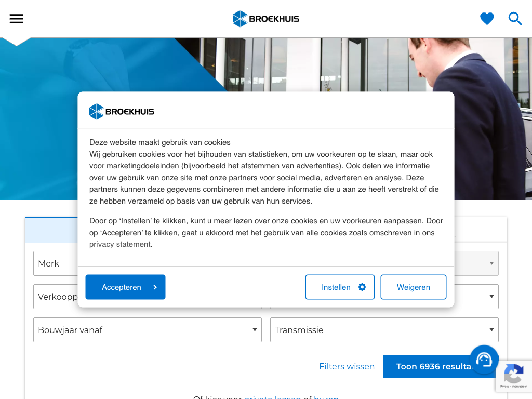The width and height of the screenshot is (532, 399).
Task: Open the Verkoopprijs dropdown
Action: coord(56,297)
